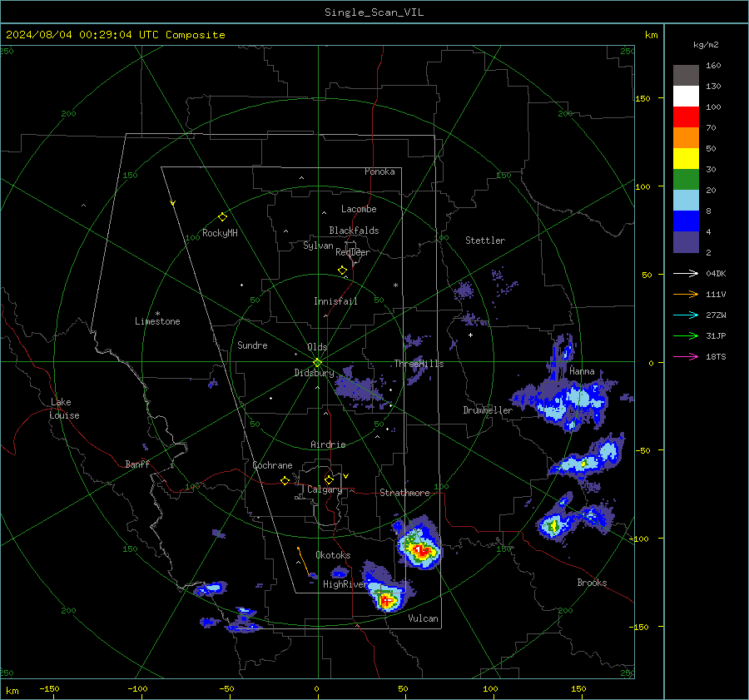Click the Didsbury city label
The height and width of the screenshot is (700, 749).
[x=314, y=373]
